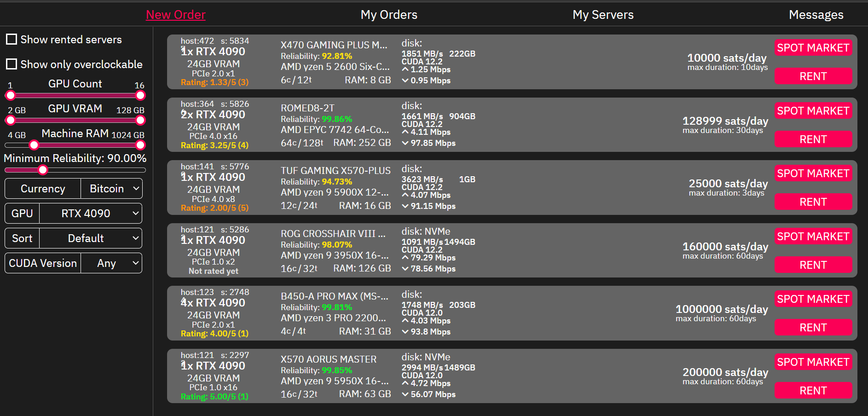Click the upload arrow beside 1.25 Mbps
Screen dimensions: 868x416
(x=405, y=69)
